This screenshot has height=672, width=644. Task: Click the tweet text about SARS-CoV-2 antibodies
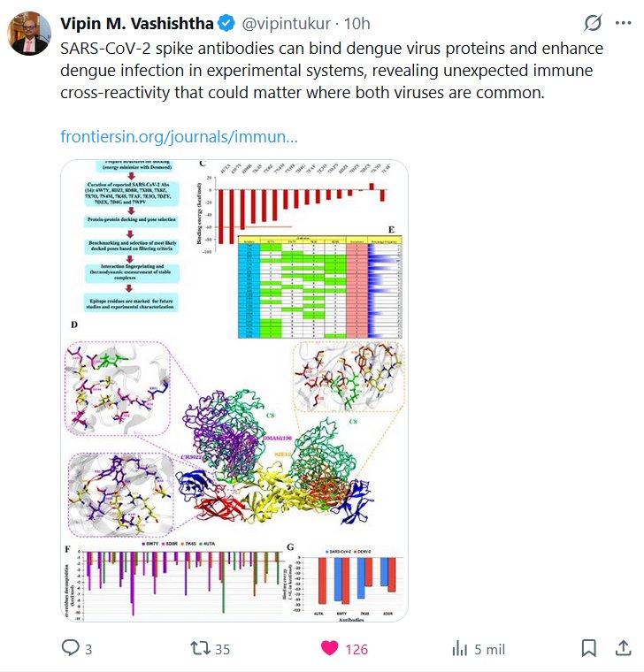318,70
